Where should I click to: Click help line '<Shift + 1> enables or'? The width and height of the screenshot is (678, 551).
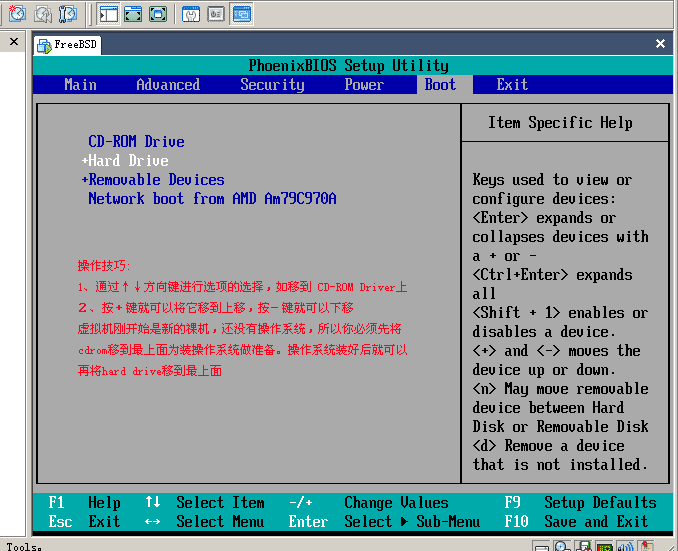coord(560,313)
